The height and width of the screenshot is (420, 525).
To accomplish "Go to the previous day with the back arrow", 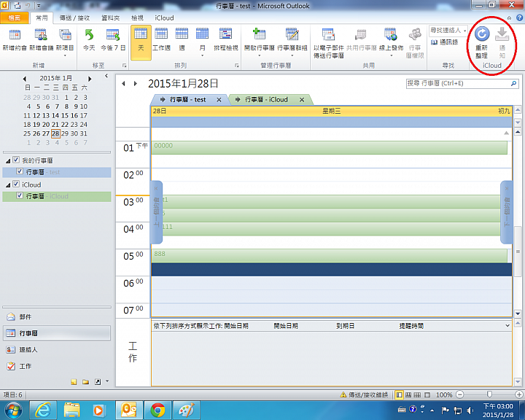I will point(123,84).
